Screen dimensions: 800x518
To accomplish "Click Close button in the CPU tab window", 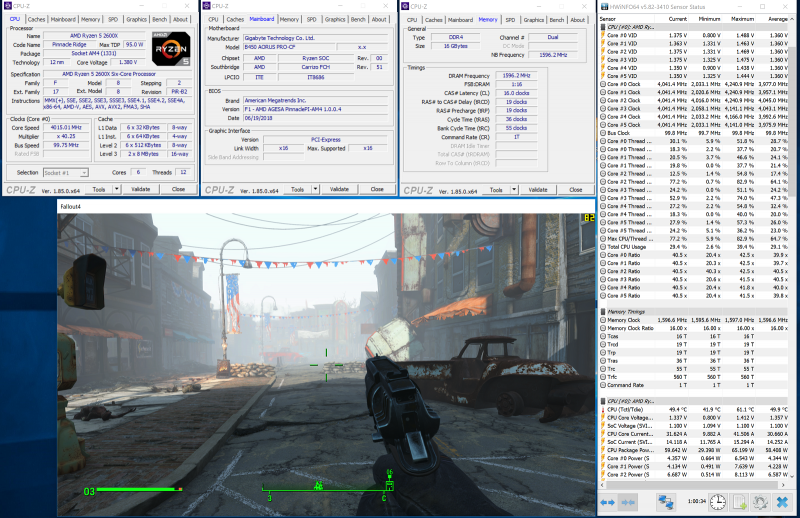I will [179, 189].
